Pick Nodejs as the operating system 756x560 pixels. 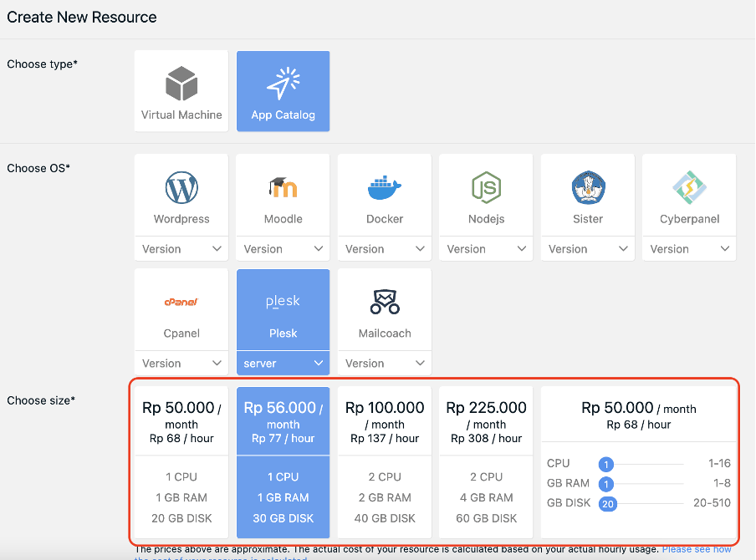click(x=486, y=195)
